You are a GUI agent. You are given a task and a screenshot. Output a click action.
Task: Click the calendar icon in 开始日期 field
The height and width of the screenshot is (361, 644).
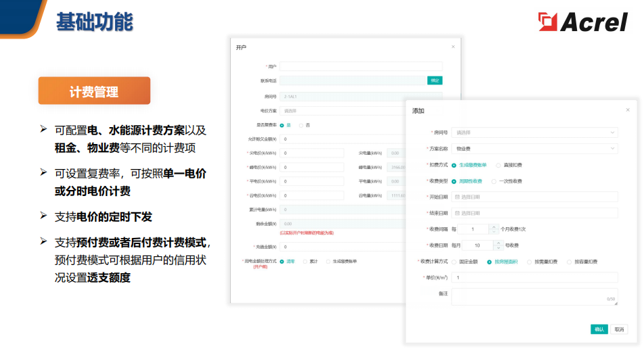(x=457, y=197)
